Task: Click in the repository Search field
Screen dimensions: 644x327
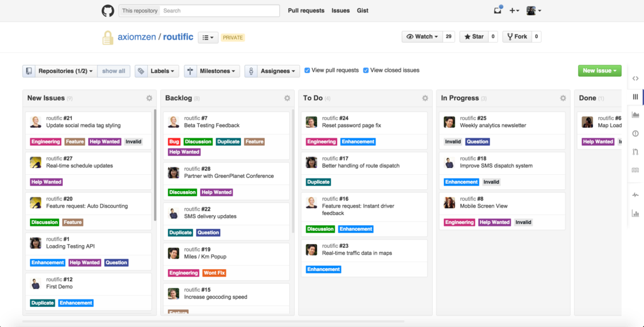Action: pos(219,11)
